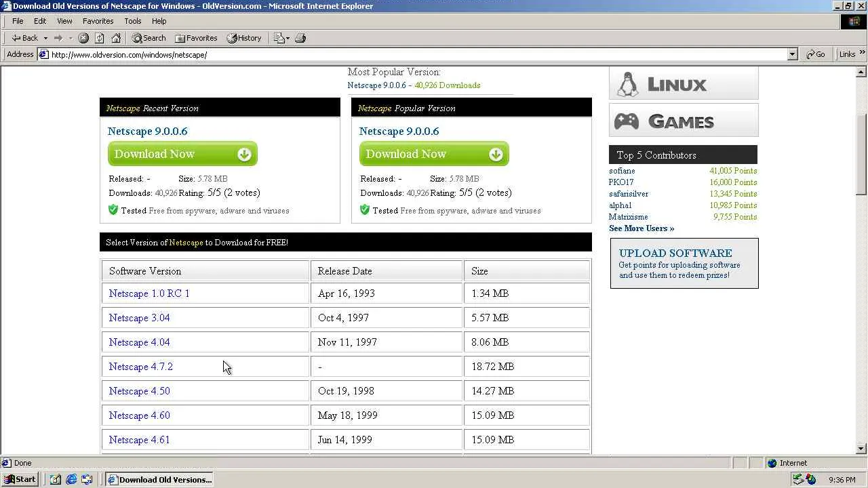Click the Windows logo throbber icon

854,21
